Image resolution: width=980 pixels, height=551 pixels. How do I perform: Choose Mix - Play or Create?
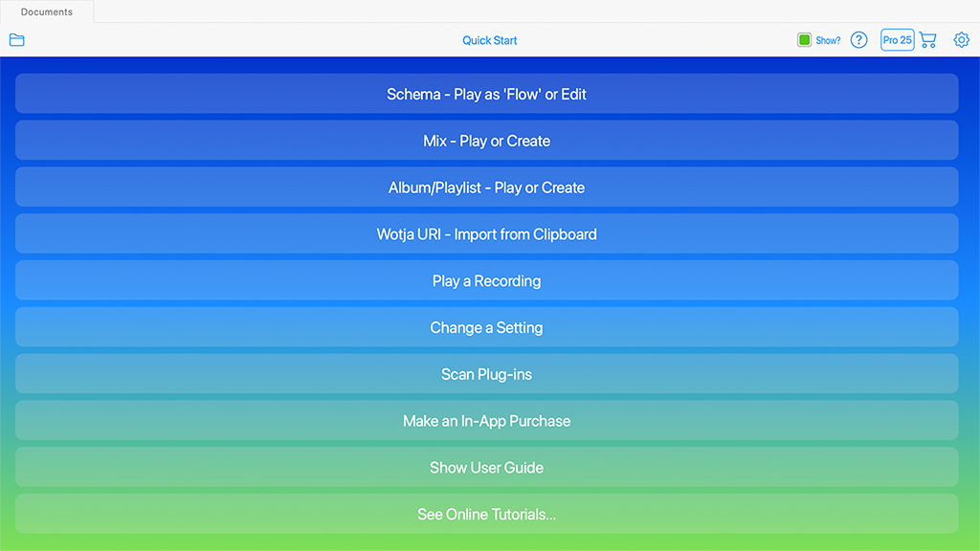pos(486,141)
